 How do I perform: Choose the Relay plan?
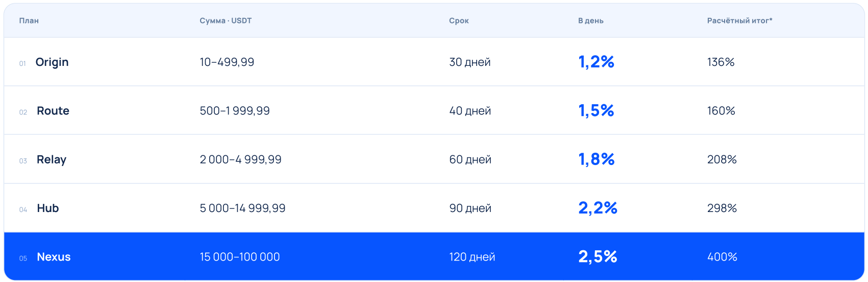(434, 159)
